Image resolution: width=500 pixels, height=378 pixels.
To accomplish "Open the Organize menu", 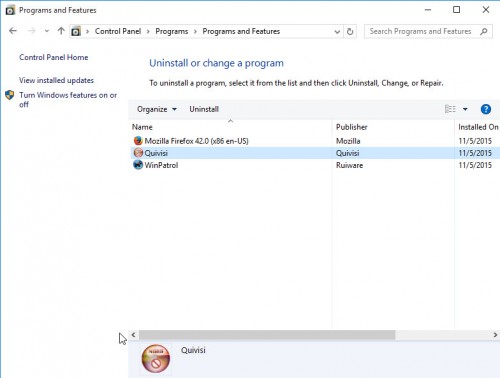I will (157, 109).
